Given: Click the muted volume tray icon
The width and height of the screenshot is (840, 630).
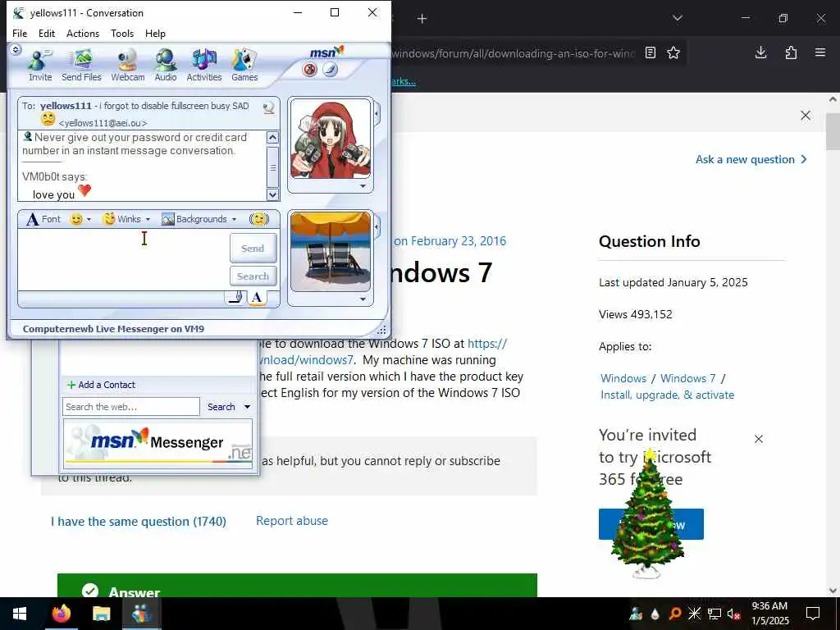Looking at the screenshot, I should pos(733,614).
